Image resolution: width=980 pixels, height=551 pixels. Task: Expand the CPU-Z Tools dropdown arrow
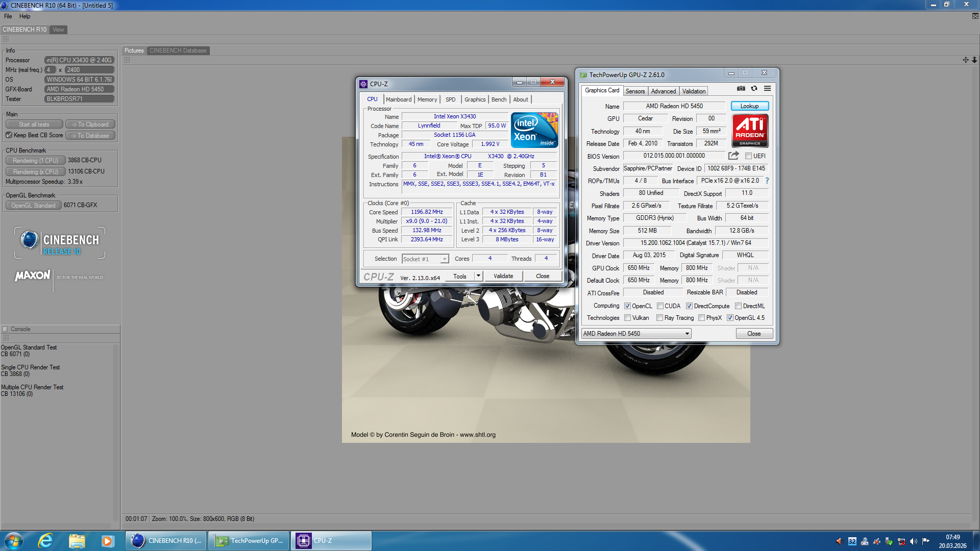click(478, 276)
